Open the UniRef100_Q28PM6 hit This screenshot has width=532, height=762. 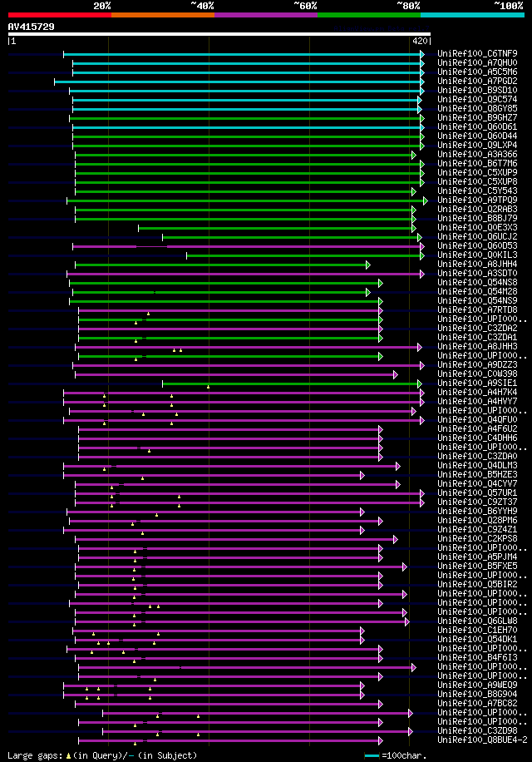478,520
